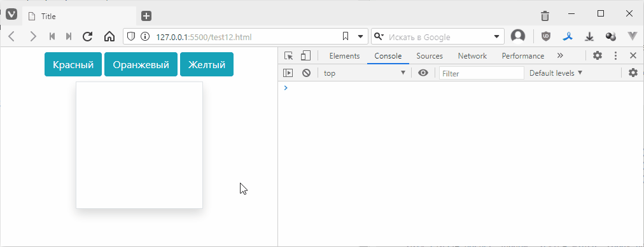This screenshot has width=644, height=247.
Task: Clear the console with the ban icon
Action: 306,73
